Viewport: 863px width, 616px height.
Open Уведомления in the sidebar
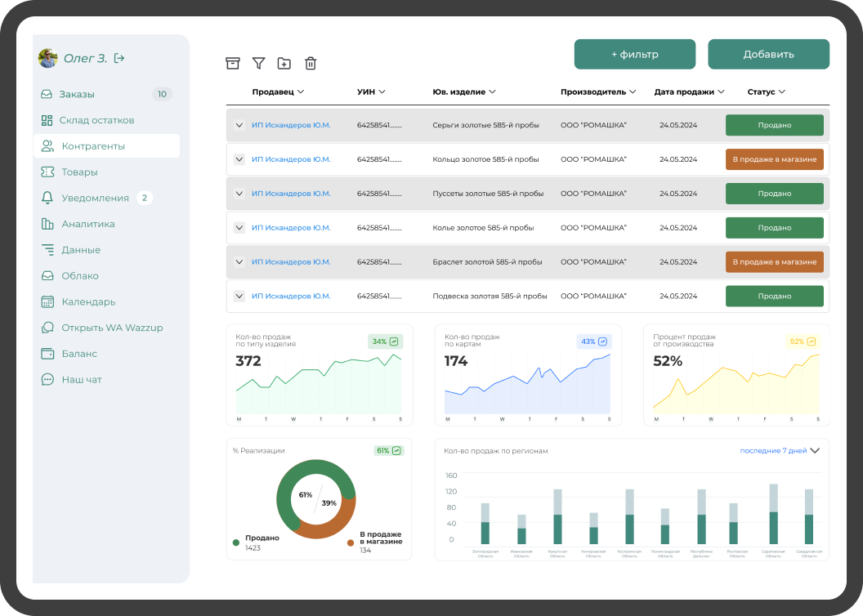95,198
